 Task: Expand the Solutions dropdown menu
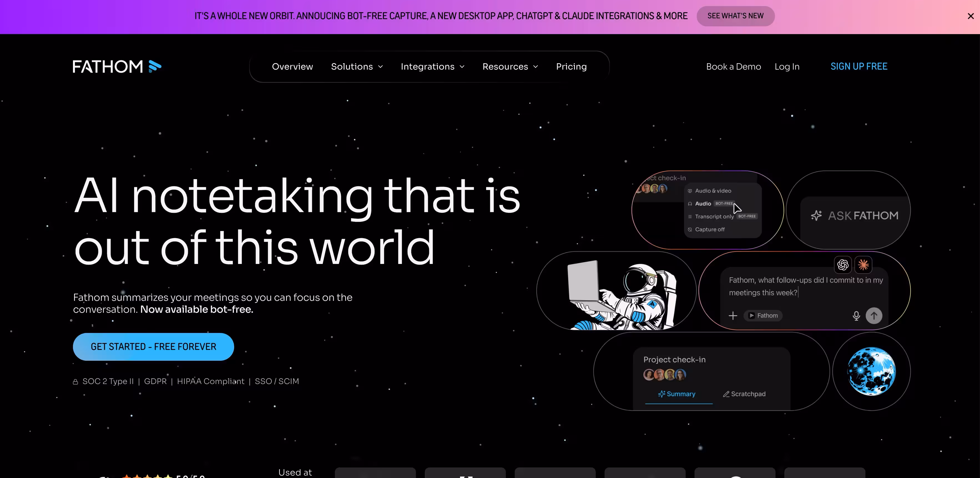click(357, 67)
